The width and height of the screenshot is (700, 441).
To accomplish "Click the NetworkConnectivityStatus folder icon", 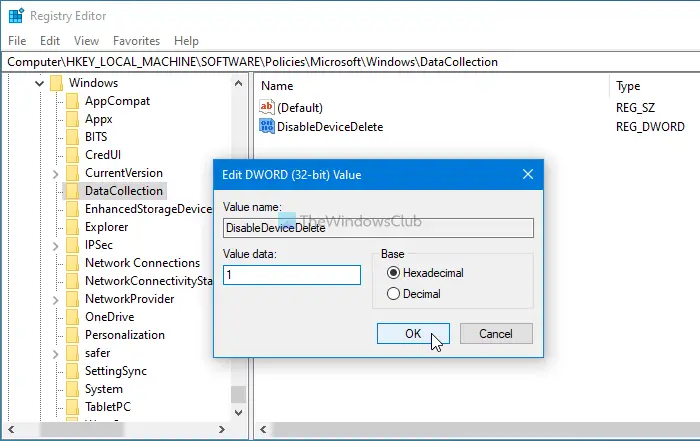I will coord(72,281).
